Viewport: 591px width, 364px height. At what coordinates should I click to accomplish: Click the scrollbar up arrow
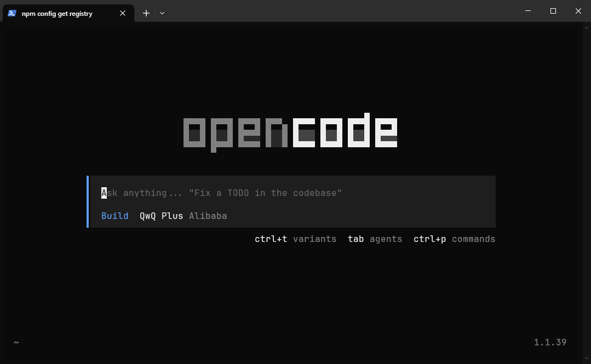587,27
